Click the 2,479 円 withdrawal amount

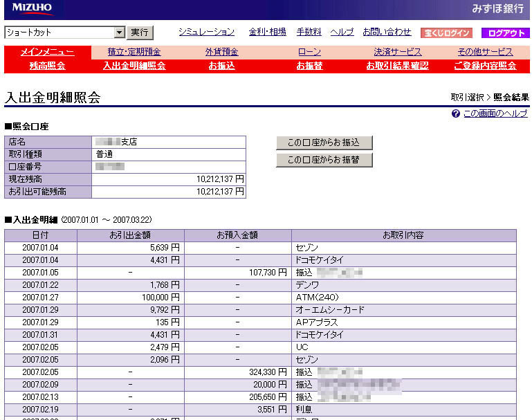[165, 347]
